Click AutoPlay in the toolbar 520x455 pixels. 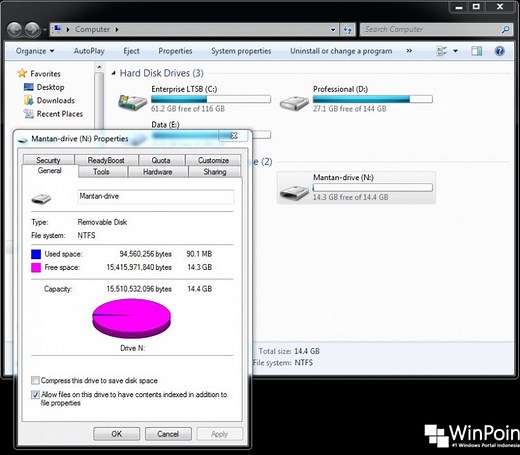(89, 51)
